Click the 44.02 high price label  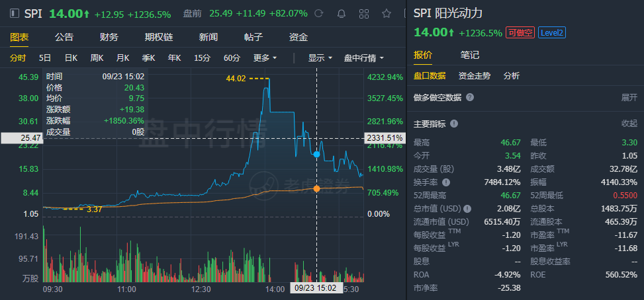[x=236, y=78]
